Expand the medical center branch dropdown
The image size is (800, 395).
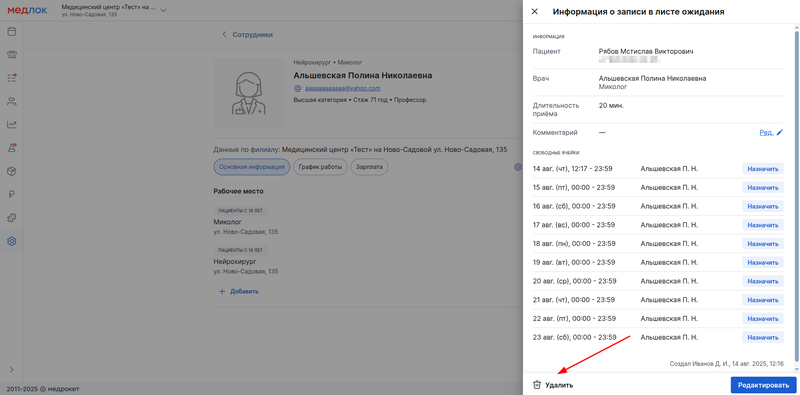pyautogui.click(x=163, y=11)
